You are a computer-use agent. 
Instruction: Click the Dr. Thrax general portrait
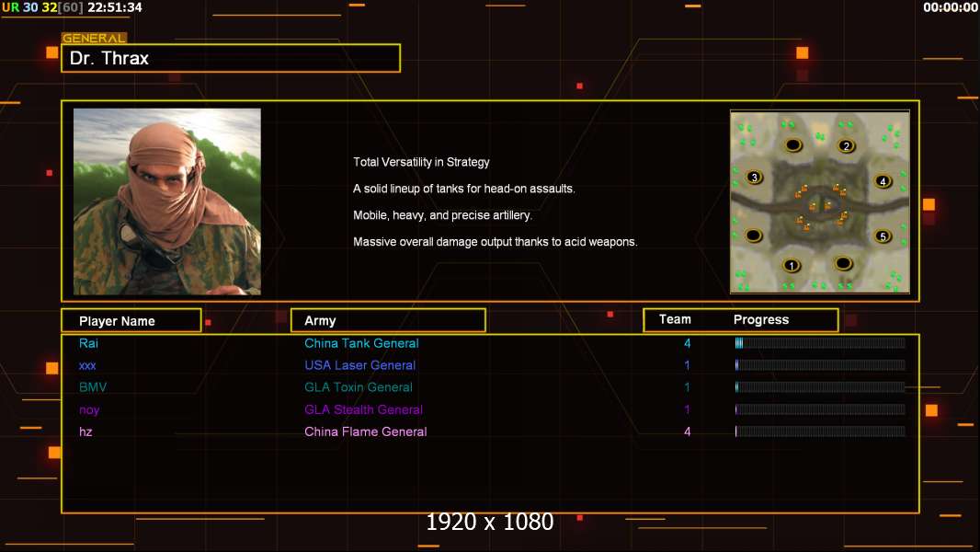(x=167, y=201)
